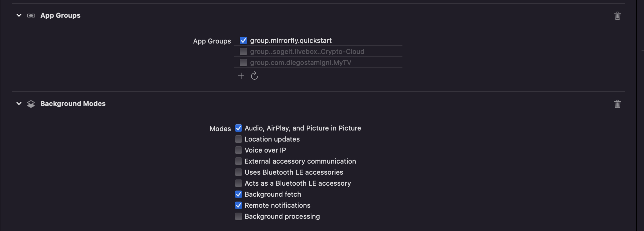Disable Remote notifications mode
The height and width of the screenshot is (231, 644).
pos(239,205)
